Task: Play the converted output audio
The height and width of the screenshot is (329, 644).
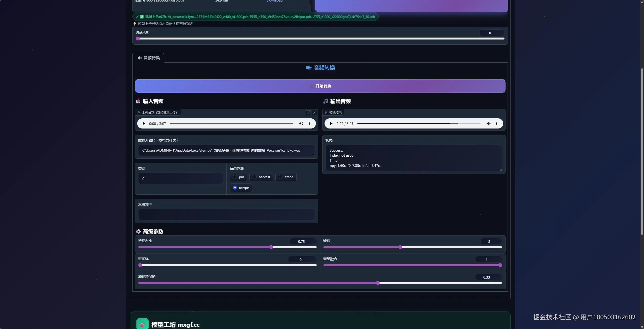Action: [331, 124]
